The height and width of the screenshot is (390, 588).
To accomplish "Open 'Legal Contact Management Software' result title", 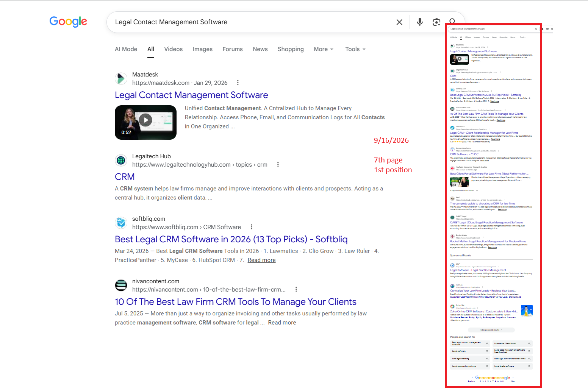I will [x=191, y=95].
